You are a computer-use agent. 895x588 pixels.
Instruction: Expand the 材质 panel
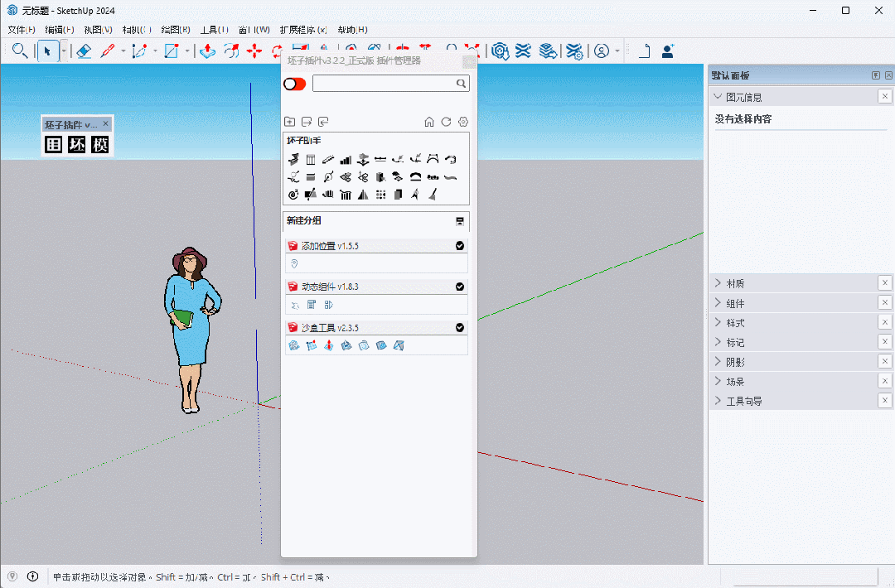coord(718,283)
